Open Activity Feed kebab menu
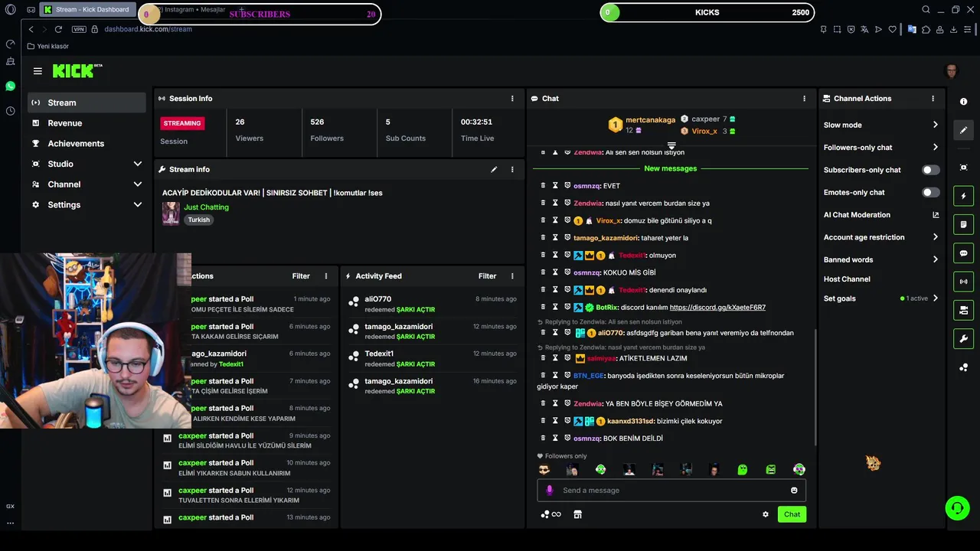Viewport: 980px width, 551px height. coord(512,276)
